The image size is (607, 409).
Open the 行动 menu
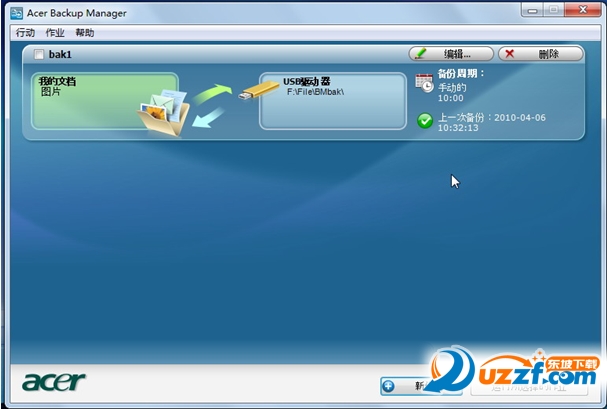tap(25, 33)
